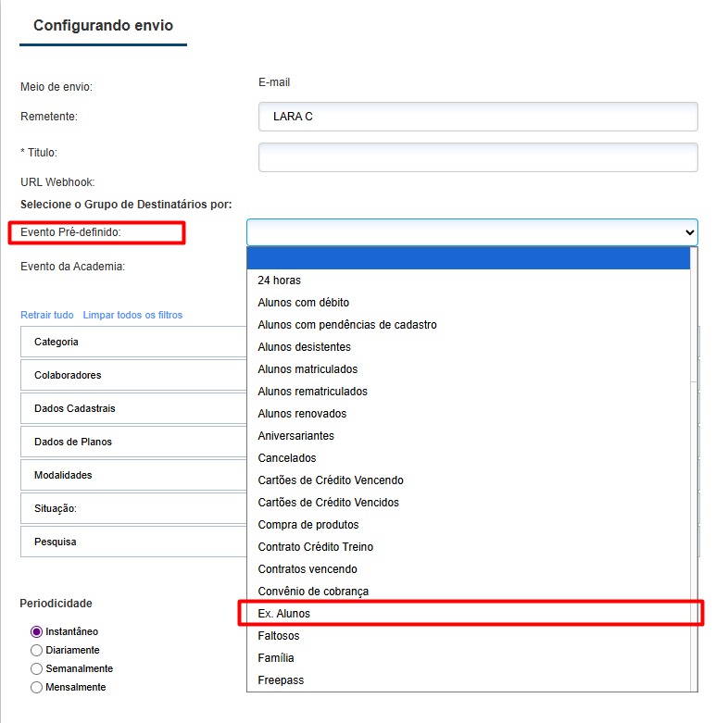Pick Alunos com débito option
The height and width of the screenshot is (723, 728).
coord(304,303)
